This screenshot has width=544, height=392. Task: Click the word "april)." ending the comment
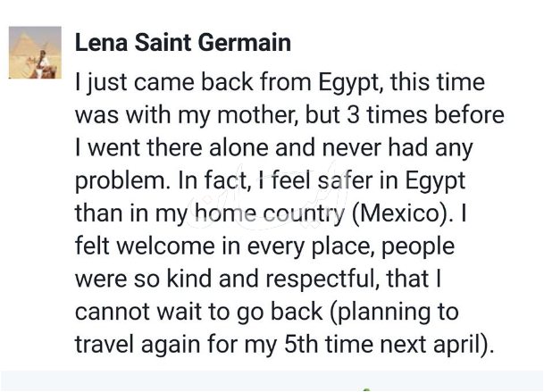pos(464,346)
